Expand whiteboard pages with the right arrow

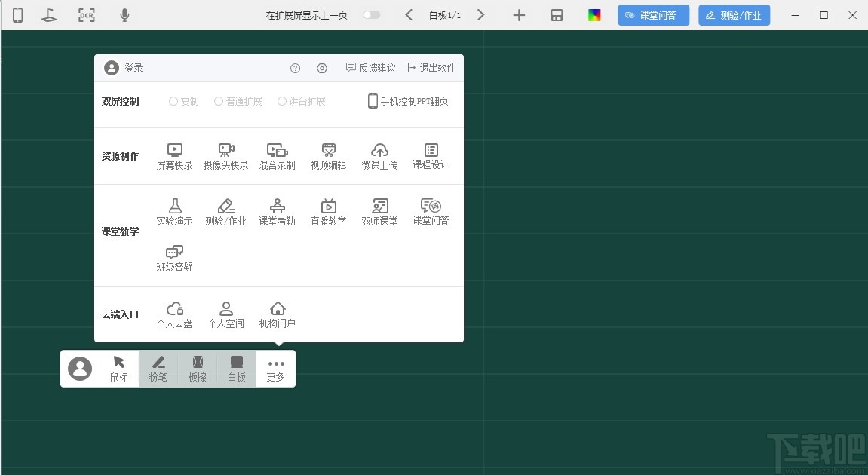pos(481,14)
